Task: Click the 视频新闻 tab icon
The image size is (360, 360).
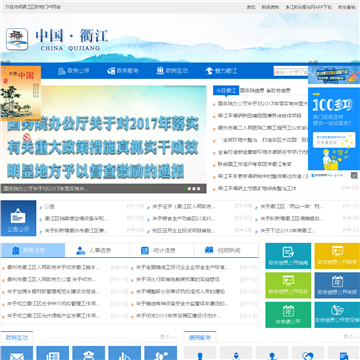Action: coord(209,250)
